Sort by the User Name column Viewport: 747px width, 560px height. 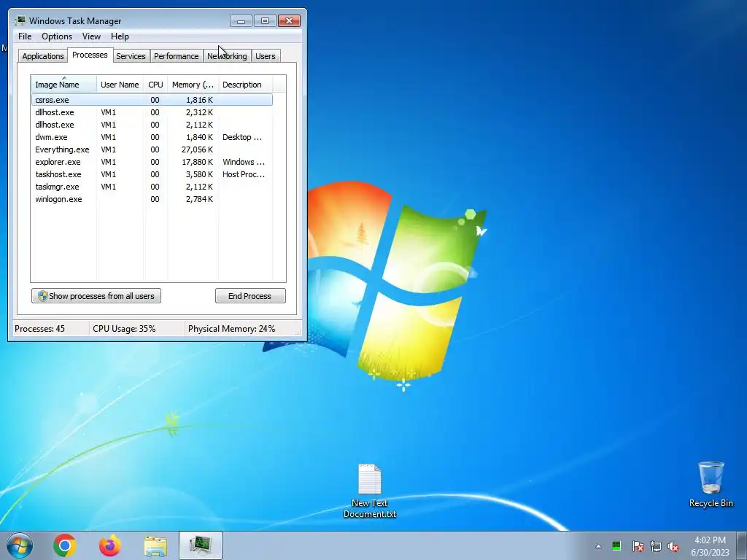120,85
